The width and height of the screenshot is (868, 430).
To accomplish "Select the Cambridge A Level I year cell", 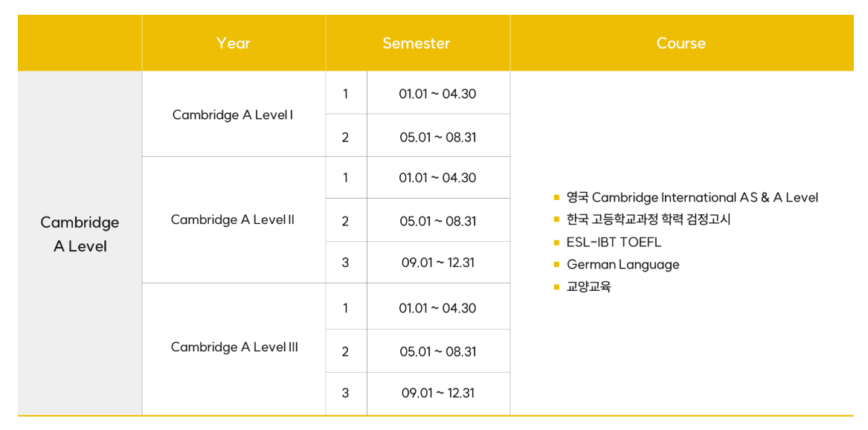I will coord(233,115).
